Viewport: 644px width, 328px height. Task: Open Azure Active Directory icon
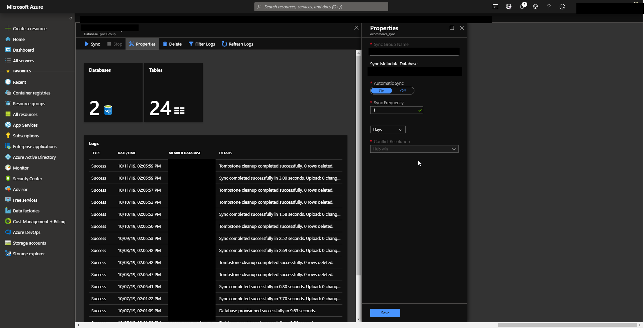coord(8,157)
